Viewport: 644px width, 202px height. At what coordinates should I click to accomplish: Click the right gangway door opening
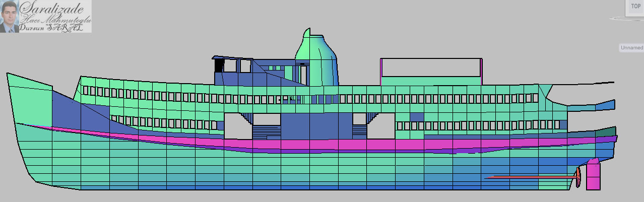380,126
